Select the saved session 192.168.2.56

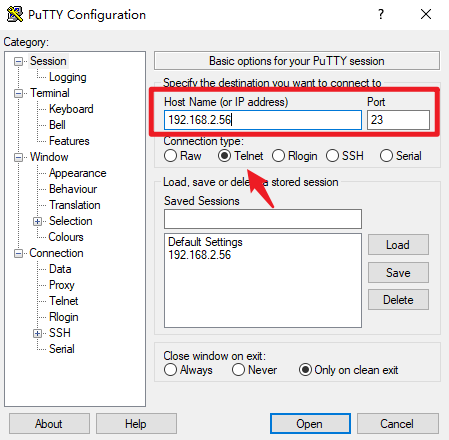tap(199, 255)
